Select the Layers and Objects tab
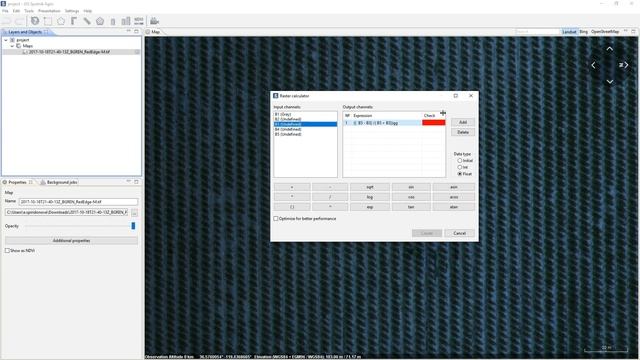This screenshot has width=640, height=360. pyautogui.click(x=24, y=32)
